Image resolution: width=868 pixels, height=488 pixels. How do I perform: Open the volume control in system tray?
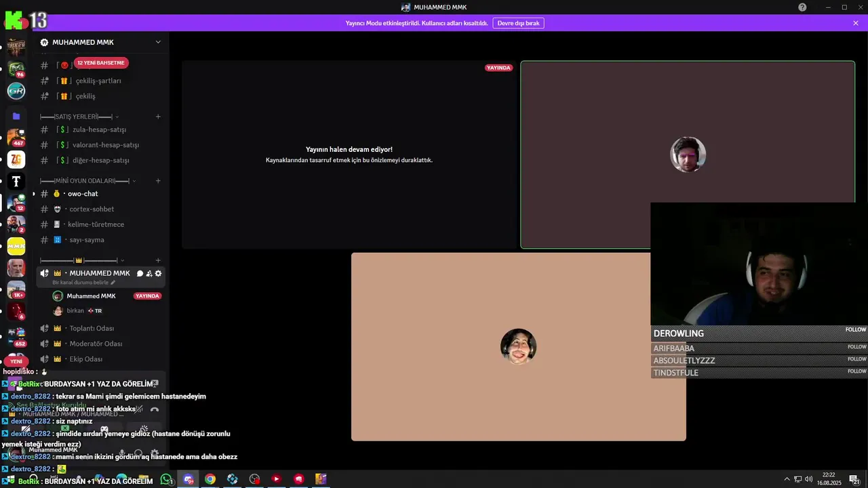tap(808, 479)
